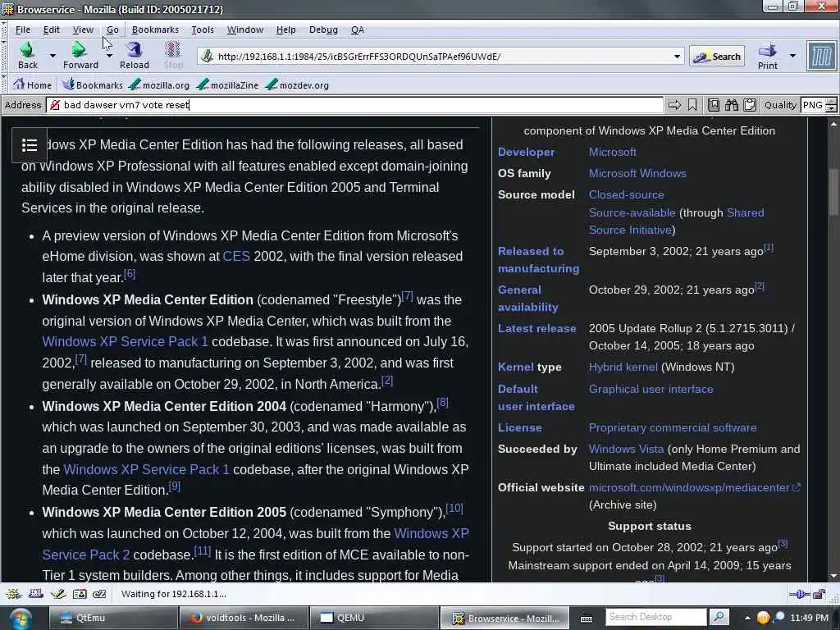This screenshot has height=630, width=840.
Task: Open the Print options dropdown arrow
Action: point(793,55)
